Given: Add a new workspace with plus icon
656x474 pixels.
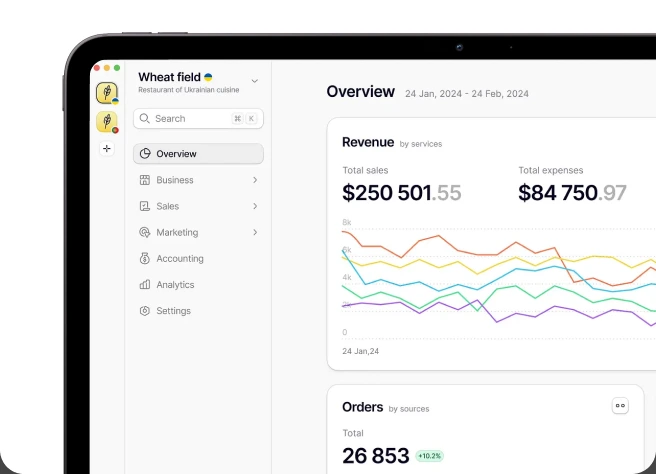Looking at the screenshot, I should tap(107, 149).
